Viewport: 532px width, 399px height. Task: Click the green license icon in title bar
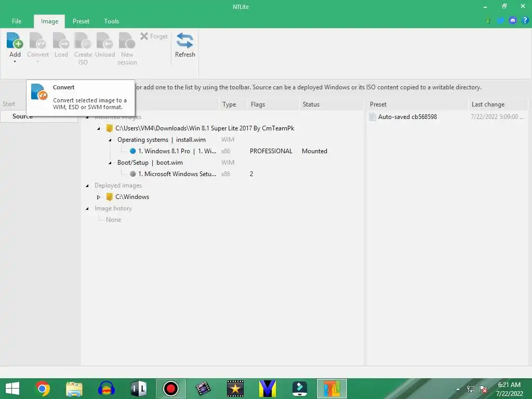[488, 21]
